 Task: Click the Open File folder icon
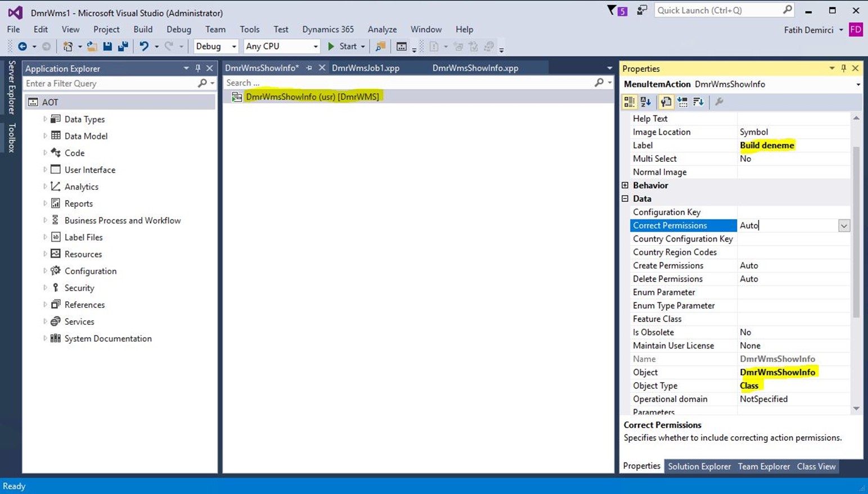tap(92, 46)
